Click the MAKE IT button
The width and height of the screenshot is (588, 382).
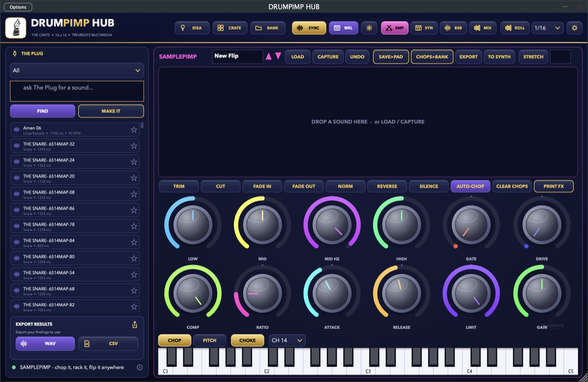coord(111,111)
